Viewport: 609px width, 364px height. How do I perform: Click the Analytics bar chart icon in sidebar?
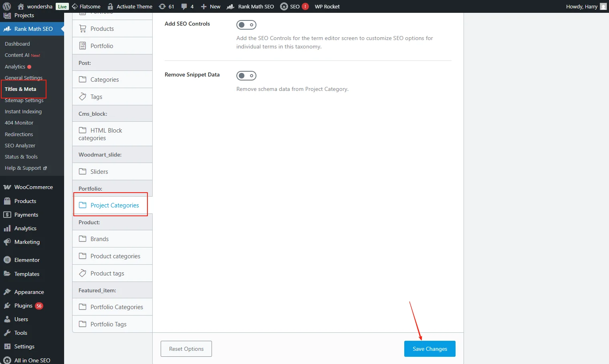(x=7, y=228)
